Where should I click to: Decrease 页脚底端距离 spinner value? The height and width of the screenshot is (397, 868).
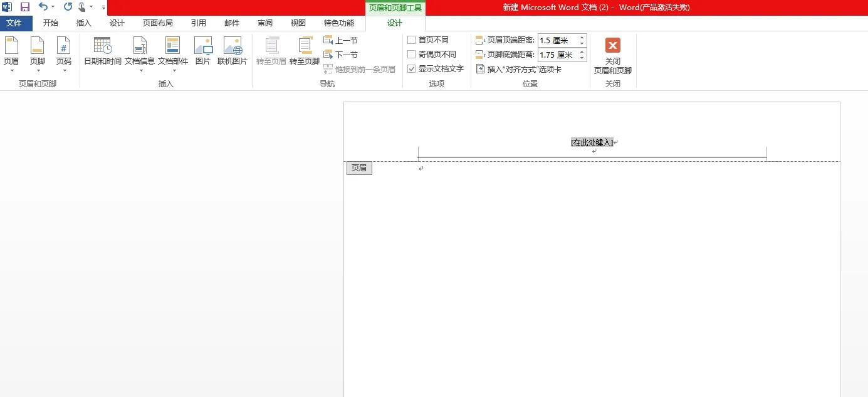[x=582, y=58]
